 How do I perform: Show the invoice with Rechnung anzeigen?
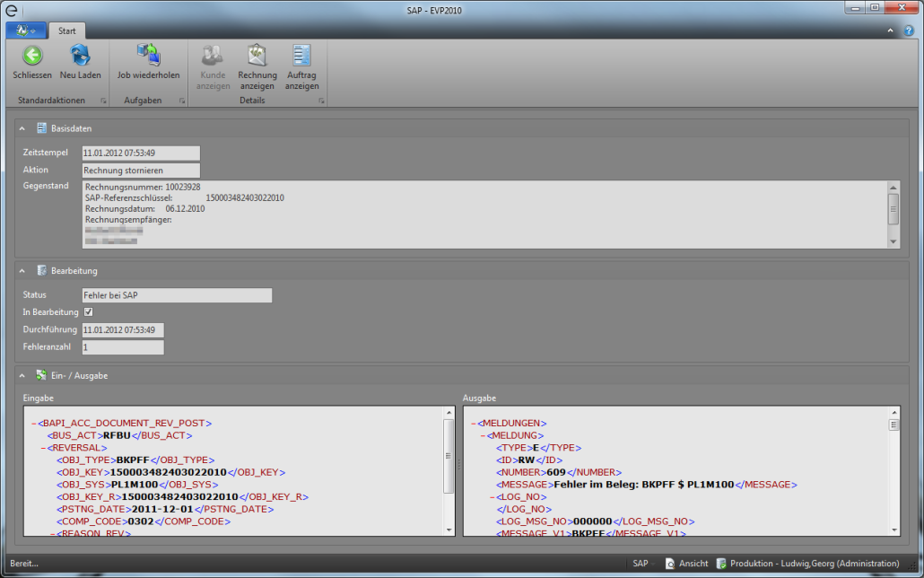[x=257, y=55]
